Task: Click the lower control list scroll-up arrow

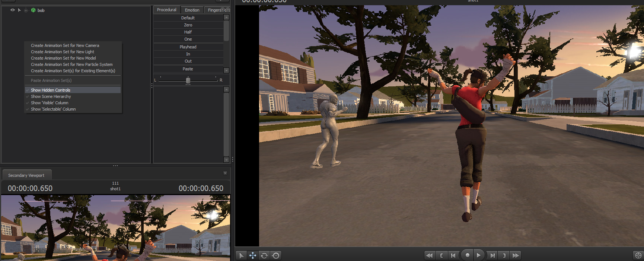Action: click(x=226, y=89)
